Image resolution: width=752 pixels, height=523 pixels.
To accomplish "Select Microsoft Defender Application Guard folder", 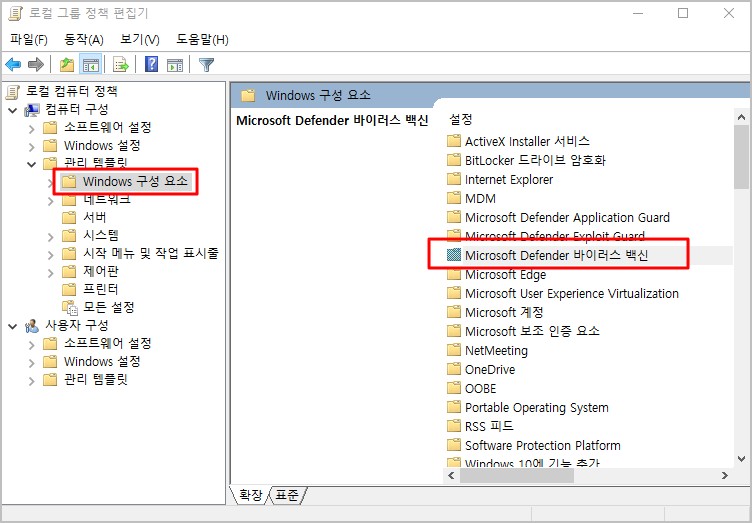I will 567,217.
